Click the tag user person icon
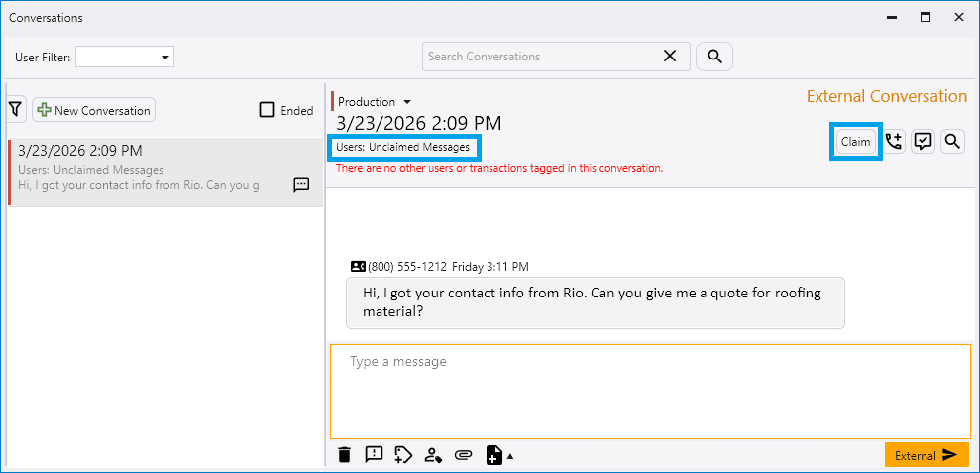This screenshot has width=980, height=473. (432, 455)
